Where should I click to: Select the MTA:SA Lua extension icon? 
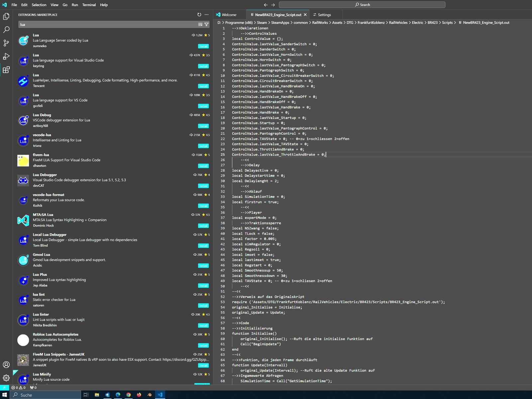(x=23, y=220)
